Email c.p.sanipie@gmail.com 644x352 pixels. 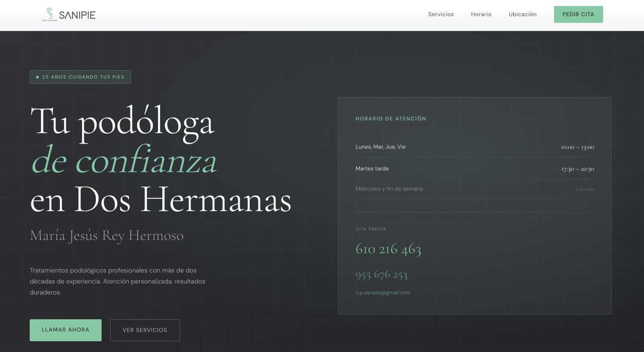coord(383,293)
